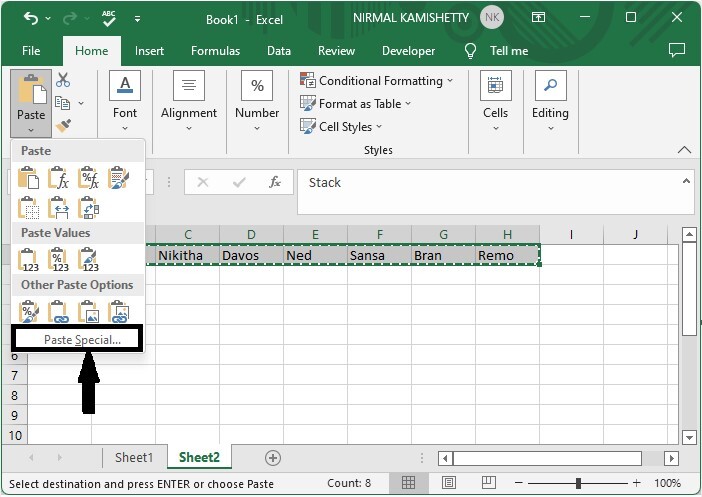Click the Copy icon
702x497 pixels.
click(62, 103)
